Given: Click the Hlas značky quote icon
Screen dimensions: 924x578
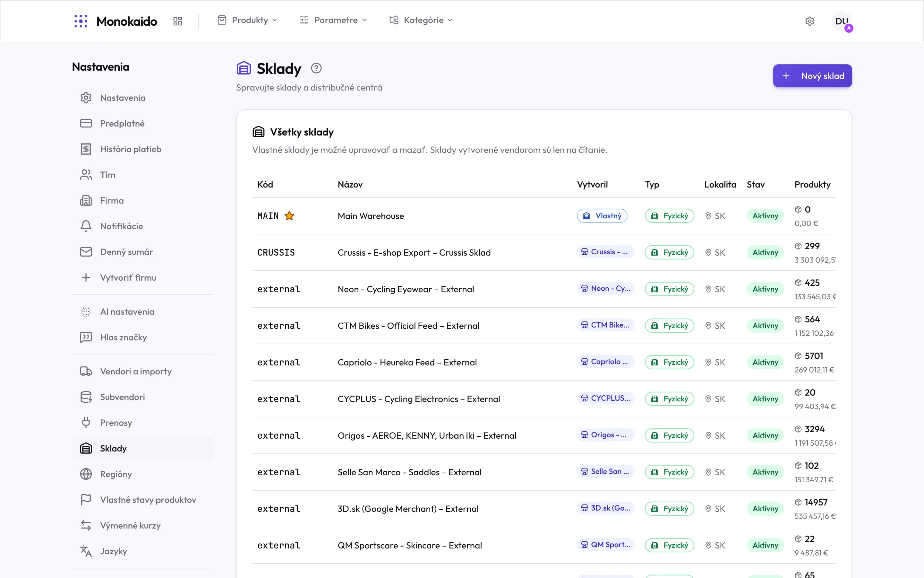Looking at the screenshot, I should point(86,337).
